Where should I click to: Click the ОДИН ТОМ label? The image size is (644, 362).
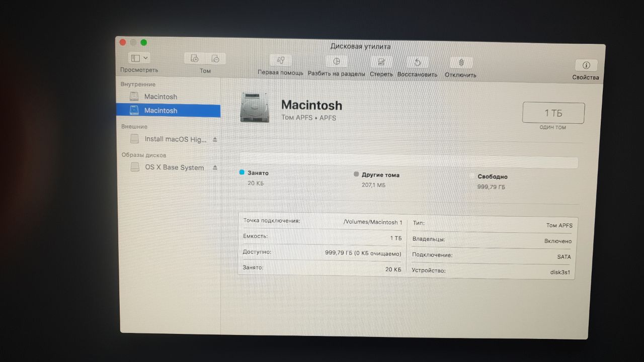[x=553, y=128]
